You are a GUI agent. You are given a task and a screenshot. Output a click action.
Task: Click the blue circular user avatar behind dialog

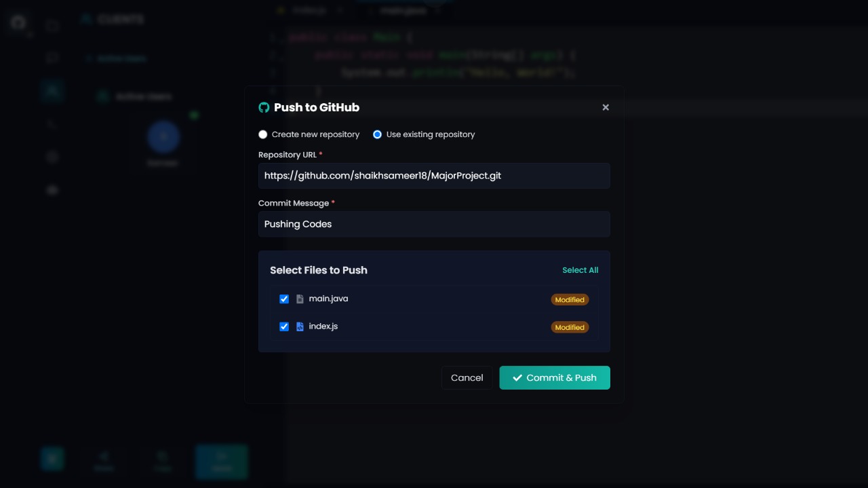point(163,137)
